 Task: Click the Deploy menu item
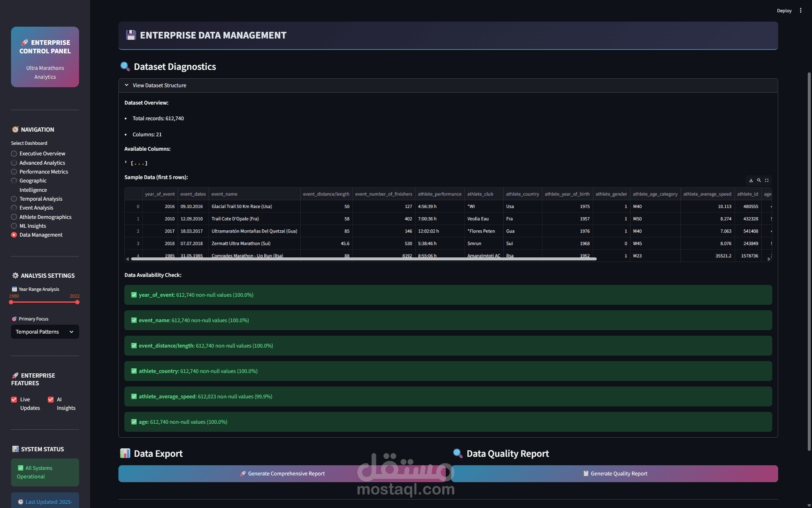click(x=784, y=11)
